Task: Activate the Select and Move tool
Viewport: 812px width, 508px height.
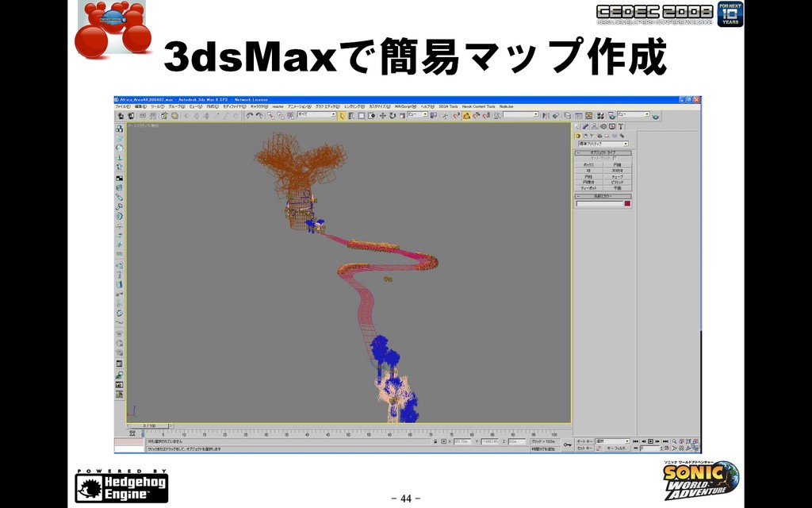Action: 383,116
